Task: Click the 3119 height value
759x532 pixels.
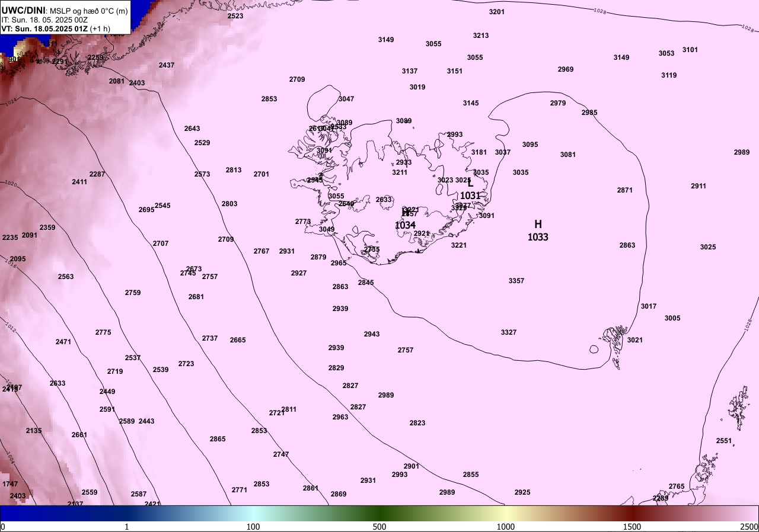Action: pyautogui.click(x=669, y=75)
